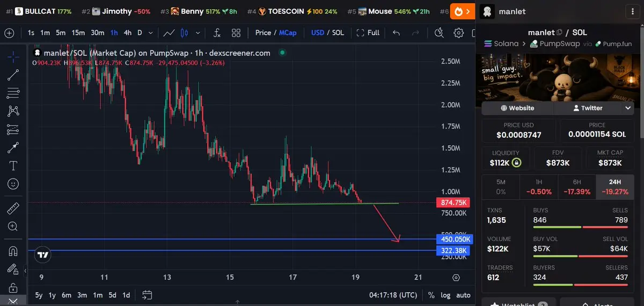Select the 5M stats tab
Image resolution: width=644 pixels, height=306 pixels.
point(501,186)
